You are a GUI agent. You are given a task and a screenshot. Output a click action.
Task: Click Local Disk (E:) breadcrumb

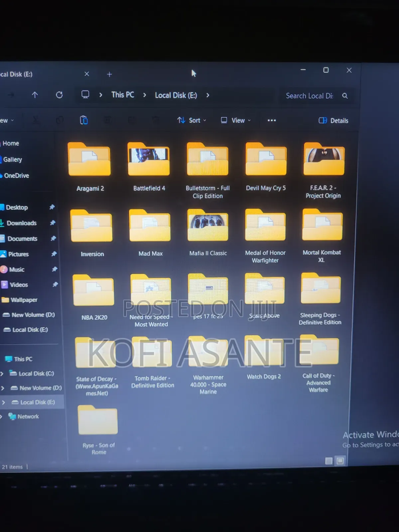point(176,95)
